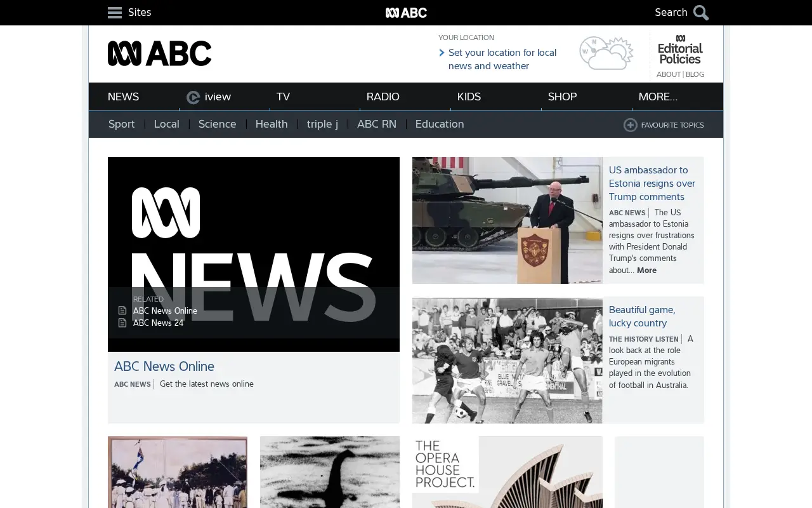
Task: Click More in Estonia ambassador summary
Action: pos(646,270)
